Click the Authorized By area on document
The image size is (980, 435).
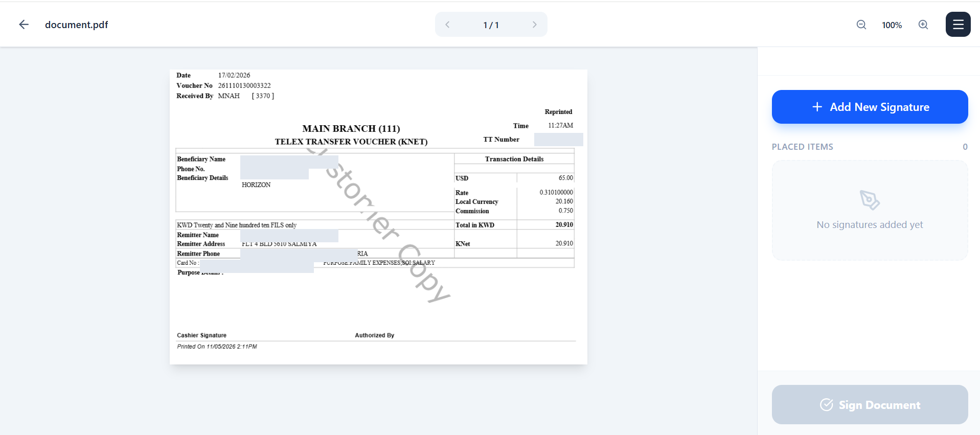375,335
